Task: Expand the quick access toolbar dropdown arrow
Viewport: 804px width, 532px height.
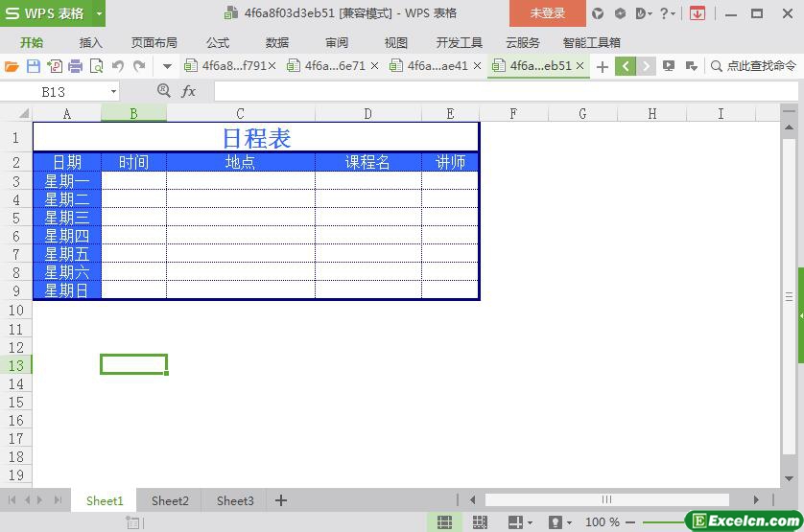Action: 167,66
